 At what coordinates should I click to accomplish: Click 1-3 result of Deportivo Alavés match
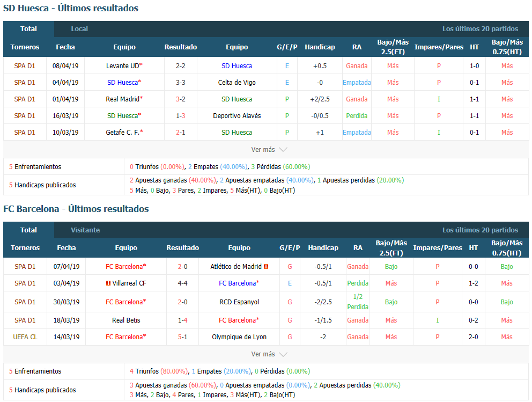point(181,116)
